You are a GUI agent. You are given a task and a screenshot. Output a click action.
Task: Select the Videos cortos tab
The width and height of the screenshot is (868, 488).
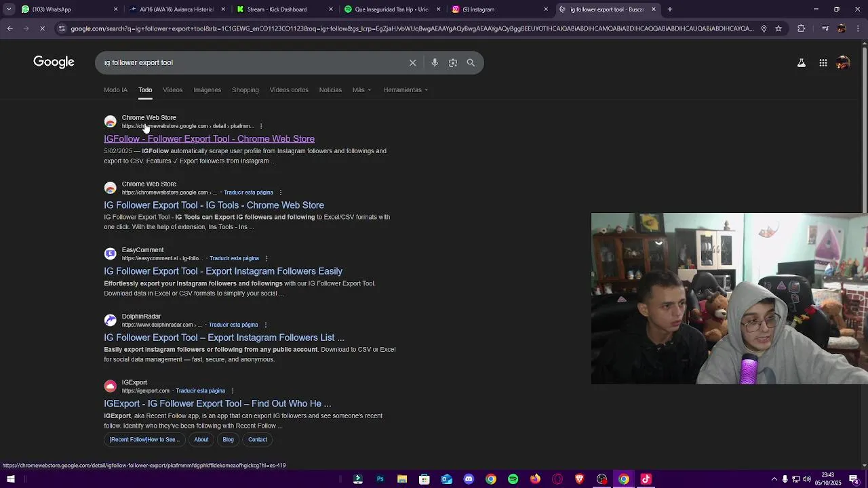click(x=289, y=90)
